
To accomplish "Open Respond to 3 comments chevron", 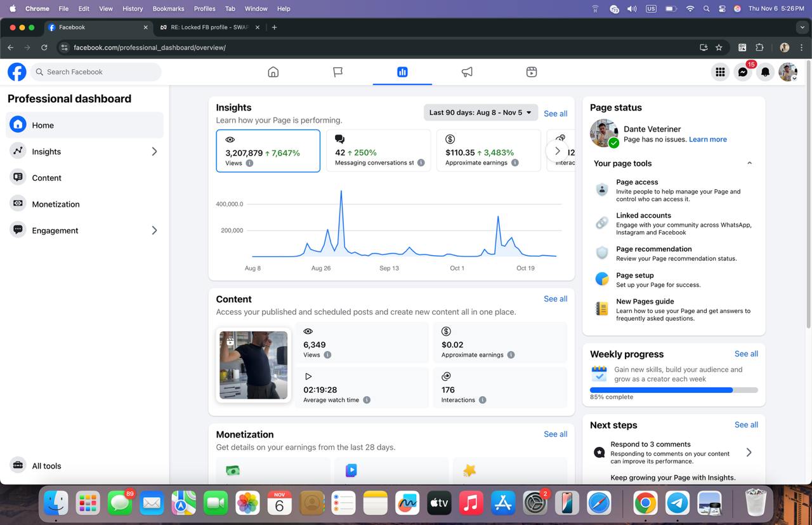I will [x=749, y=452].
